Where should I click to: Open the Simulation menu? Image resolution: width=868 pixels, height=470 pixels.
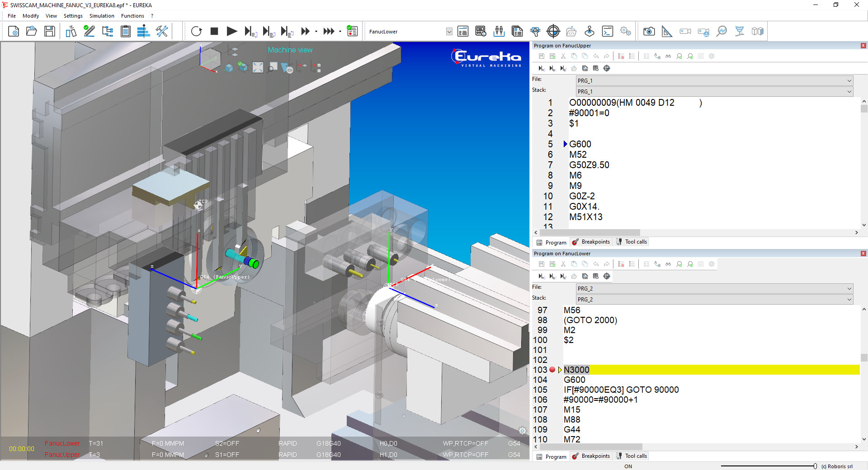point(102,16)
